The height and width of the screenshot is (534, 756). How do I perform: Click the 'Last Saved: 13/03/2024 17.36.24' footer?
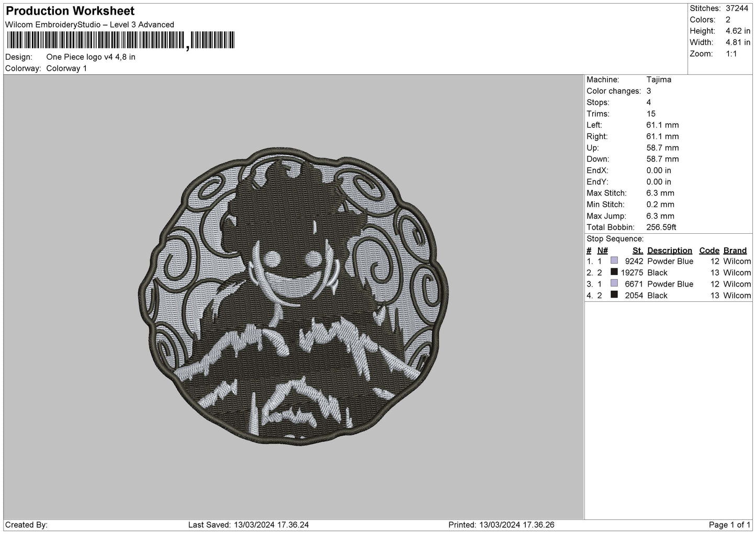coord(249,525)
